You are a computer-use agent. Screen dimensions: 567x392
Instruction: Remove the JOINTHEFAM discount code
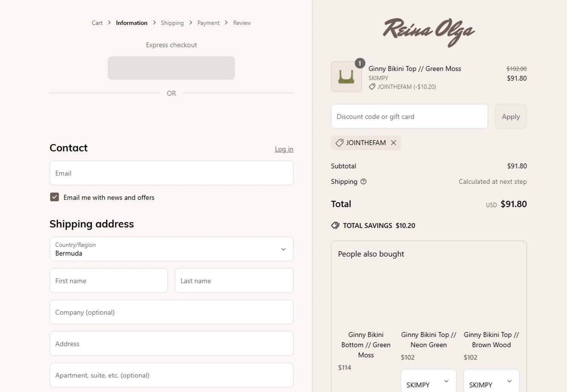pyautogui.click(x=393, y=143)
